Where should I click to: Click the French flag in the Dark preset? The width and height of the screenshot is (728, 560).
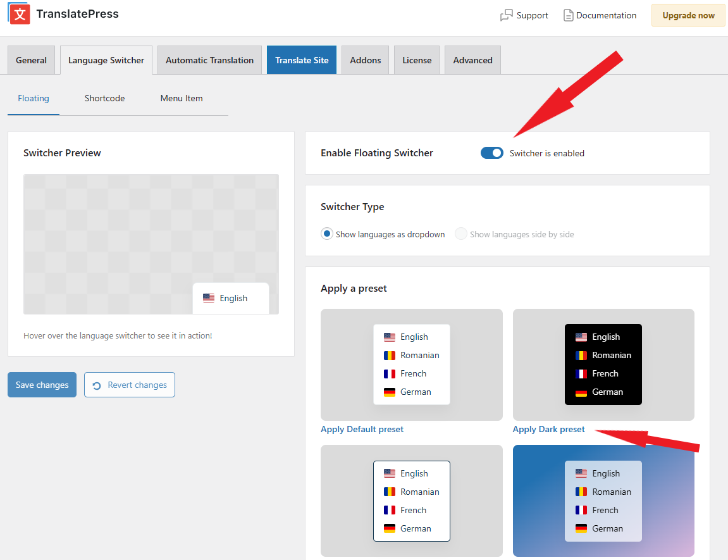click(581, 373)
